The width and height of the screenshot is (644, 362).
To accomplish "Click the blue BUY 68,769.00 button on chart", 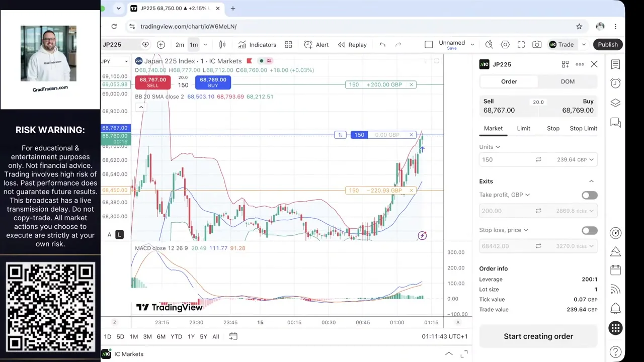I will 213,82.
